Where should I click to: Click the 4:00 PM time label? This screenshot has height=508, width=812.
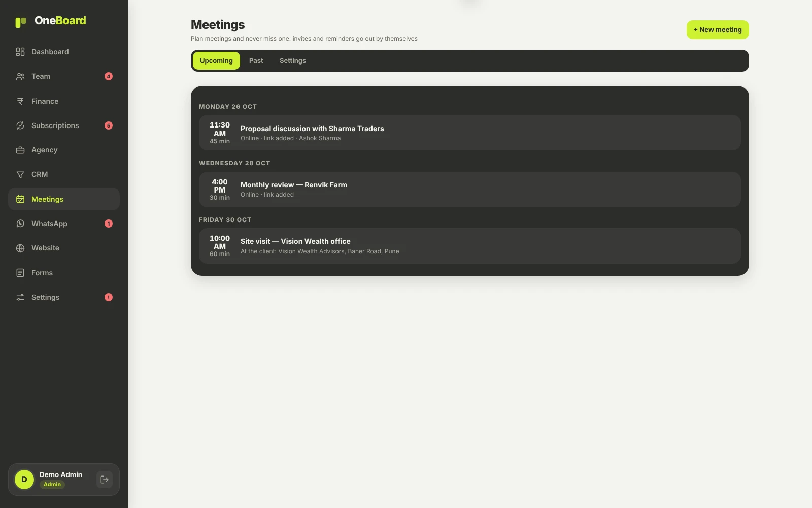pos(220,186)
